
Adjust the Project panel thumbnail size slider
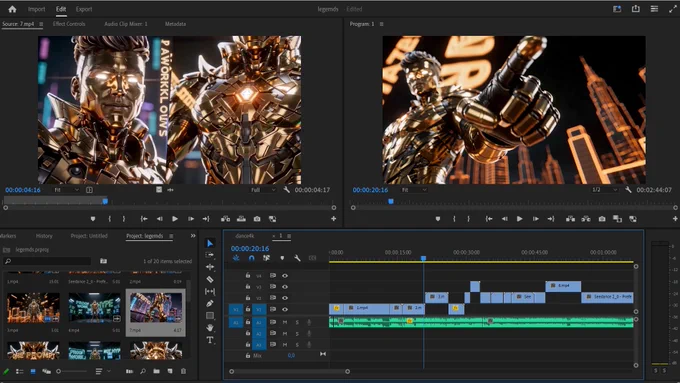(x=72, y=371)
